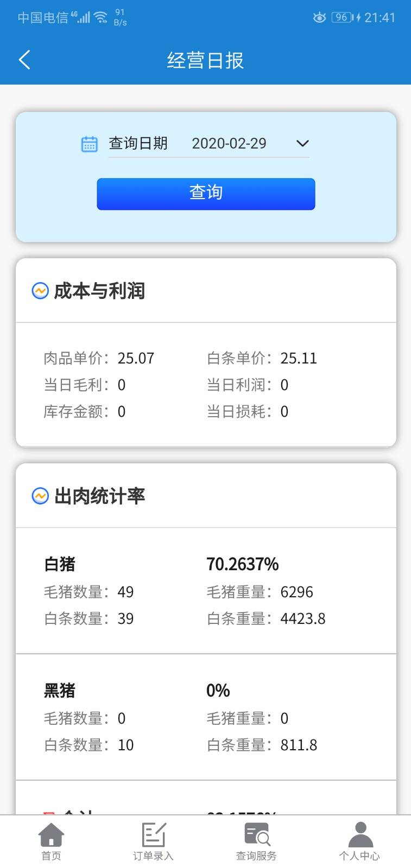
Task: Click the calendar icon beside 查询日期
Action: click(x=89, y=144)
